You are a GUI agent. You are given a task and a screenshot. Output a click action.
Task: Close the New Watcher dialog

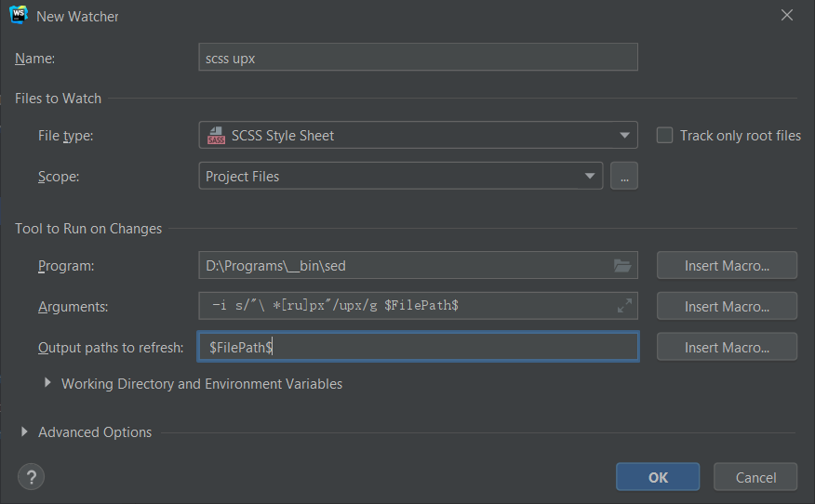coord(787,15)
